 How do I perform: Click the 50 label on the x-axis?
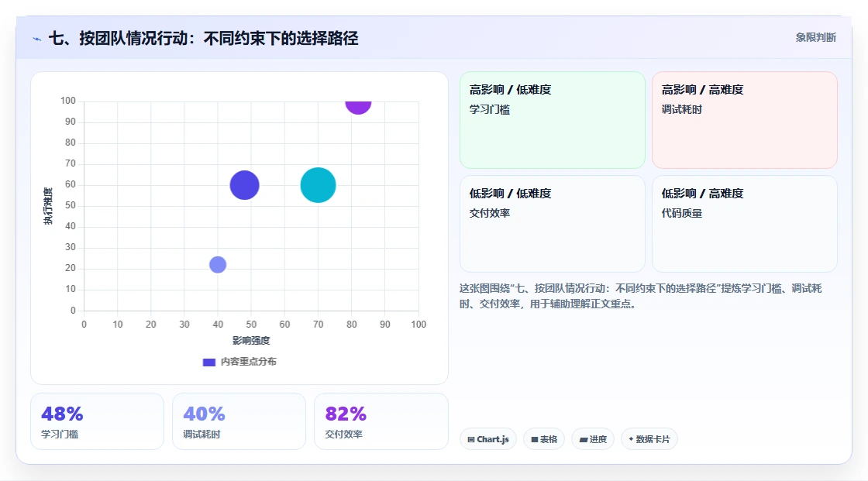[x=251, y=325]
